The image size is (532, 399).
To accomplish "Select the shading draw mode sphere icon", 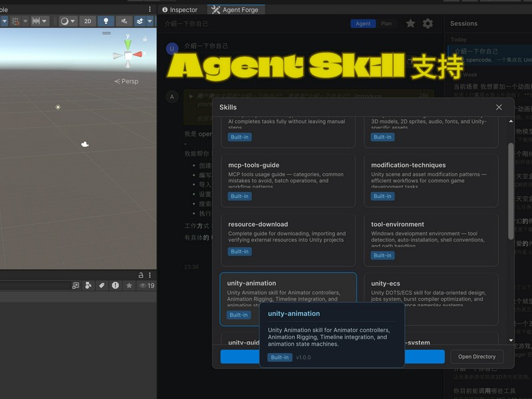I will click(65, 21).
